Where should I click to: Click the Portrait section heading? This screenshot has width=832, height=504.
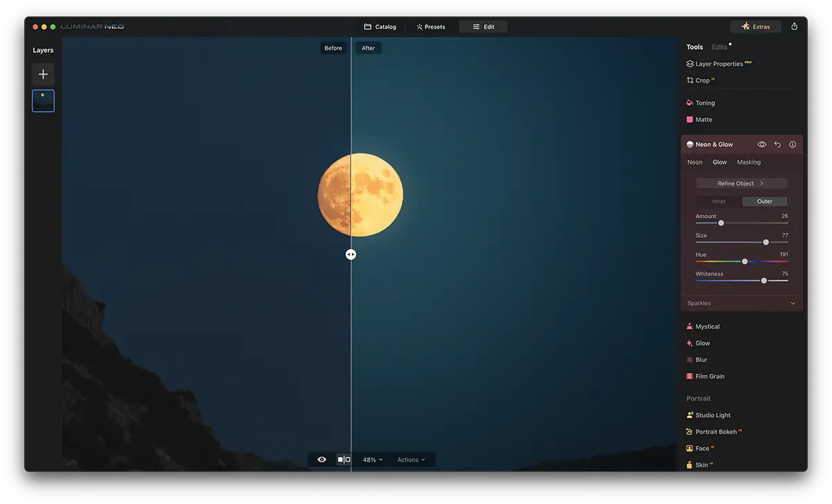coord(699,399)
